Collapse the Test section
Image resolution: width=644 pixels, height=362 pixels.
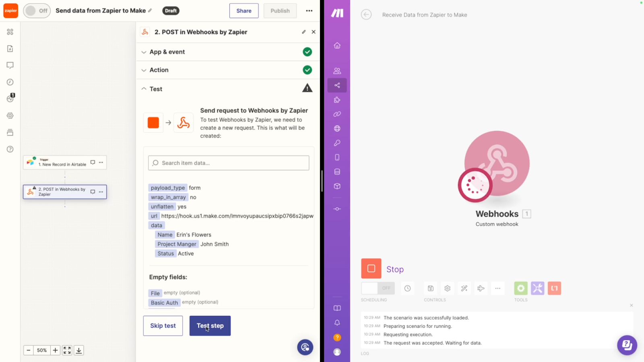pos(228,89)
